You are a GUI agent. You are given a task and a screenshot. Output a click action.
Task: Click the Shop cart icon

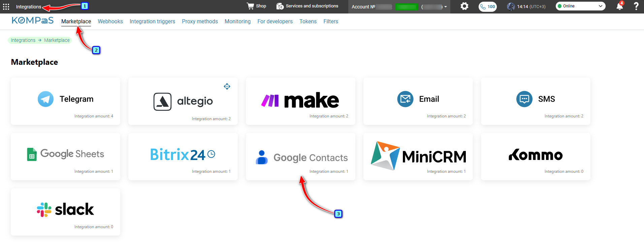(x=250, y=6)
